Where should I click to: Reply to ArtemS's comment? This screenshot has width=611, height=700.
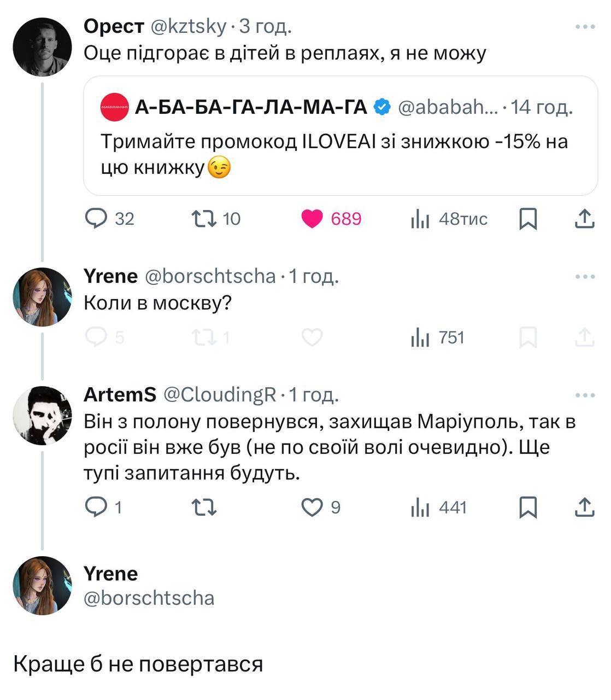(96, 507)
